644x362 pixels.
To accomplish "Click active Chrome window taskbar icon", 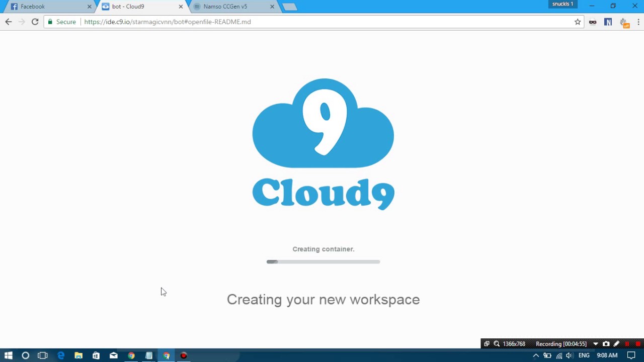I will (x=166, y=355).
